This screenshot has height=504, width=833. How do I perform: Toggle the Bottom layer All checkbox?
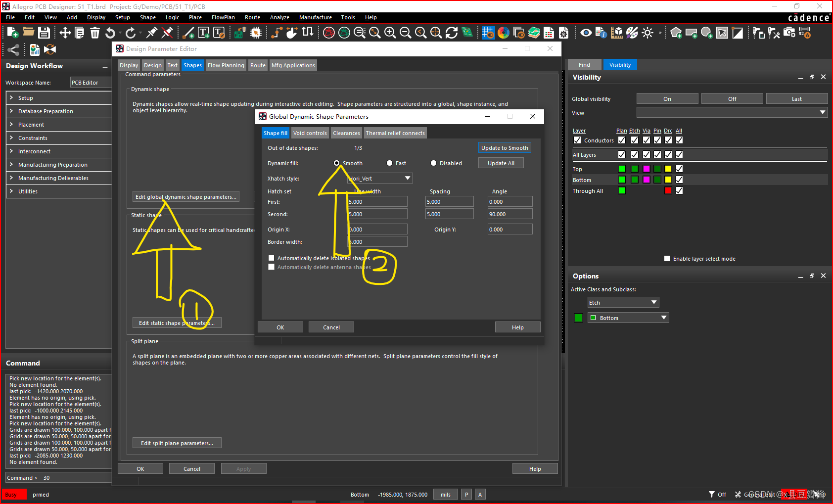pyautogui.click(x=679, y=180)
